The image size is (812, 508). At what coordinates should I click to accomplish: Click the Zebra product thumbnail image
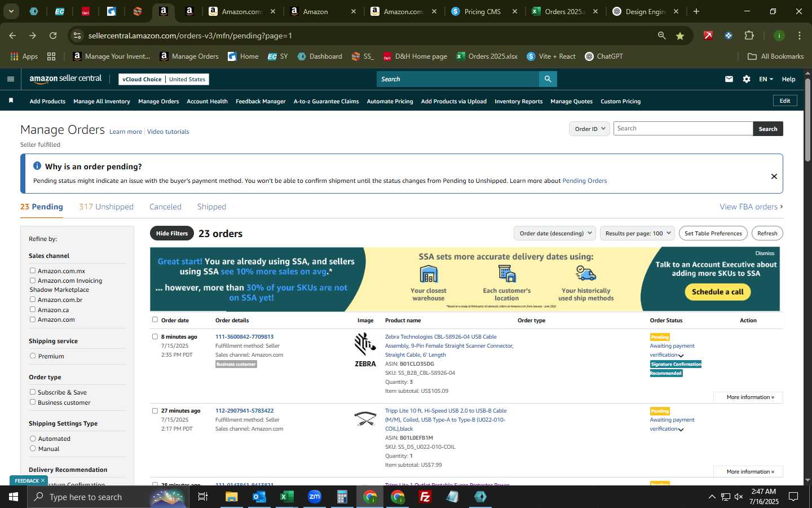point(365,349)
